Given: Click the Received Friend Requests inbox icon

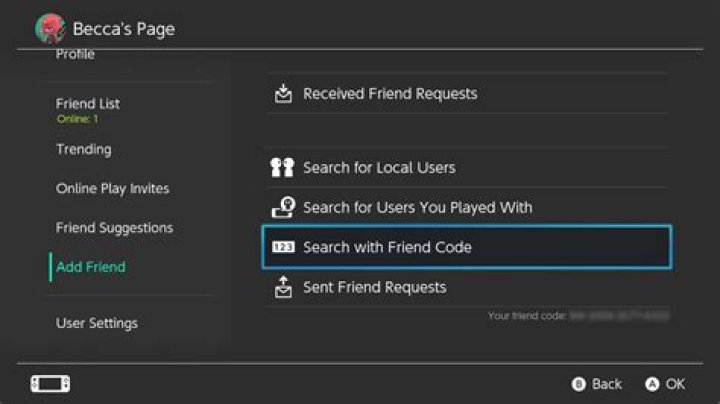Looking at the screenshot, I should (x=283, y=94).
